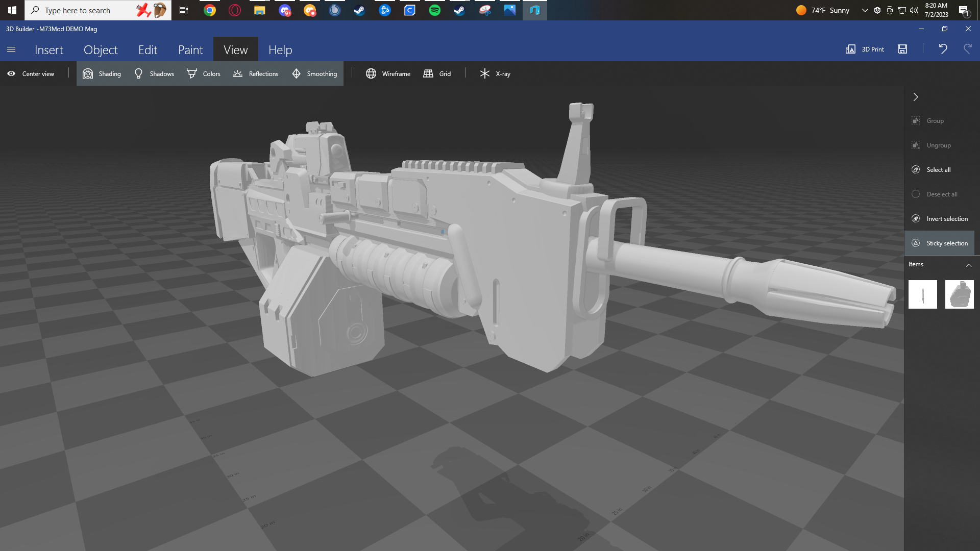Click the 3D Print icon

(850, 49)
